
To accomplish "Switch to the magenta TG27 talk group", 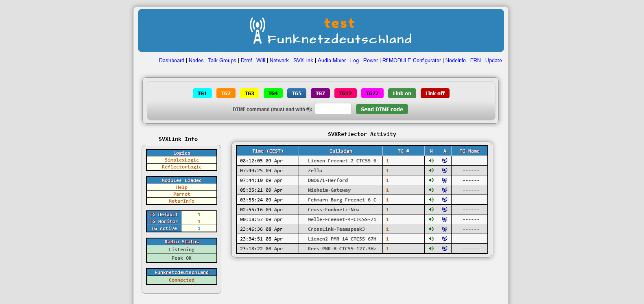I will [x=372, y=93].
